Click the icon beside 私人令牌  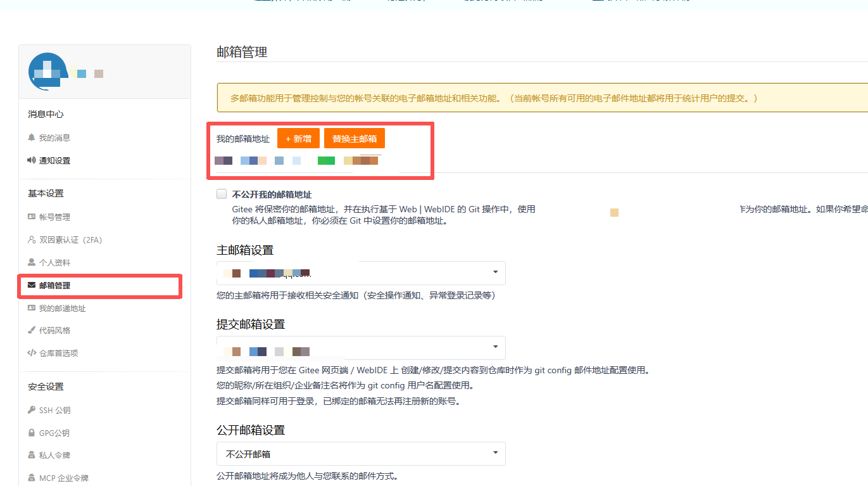pos(32,455)
